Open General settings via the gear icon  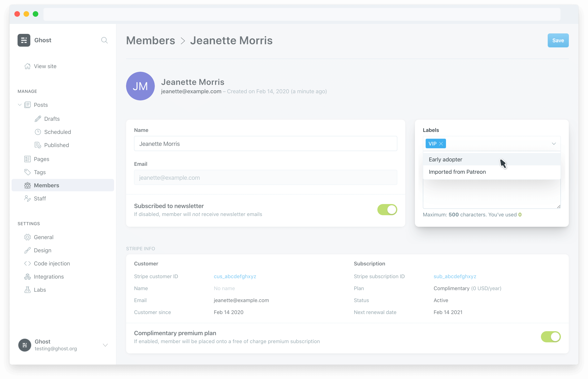click(28, 237)
